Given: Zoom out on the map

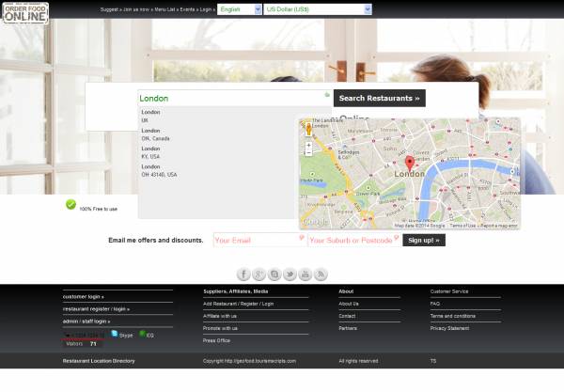Looking at the screenshot, I should (308, 153).
